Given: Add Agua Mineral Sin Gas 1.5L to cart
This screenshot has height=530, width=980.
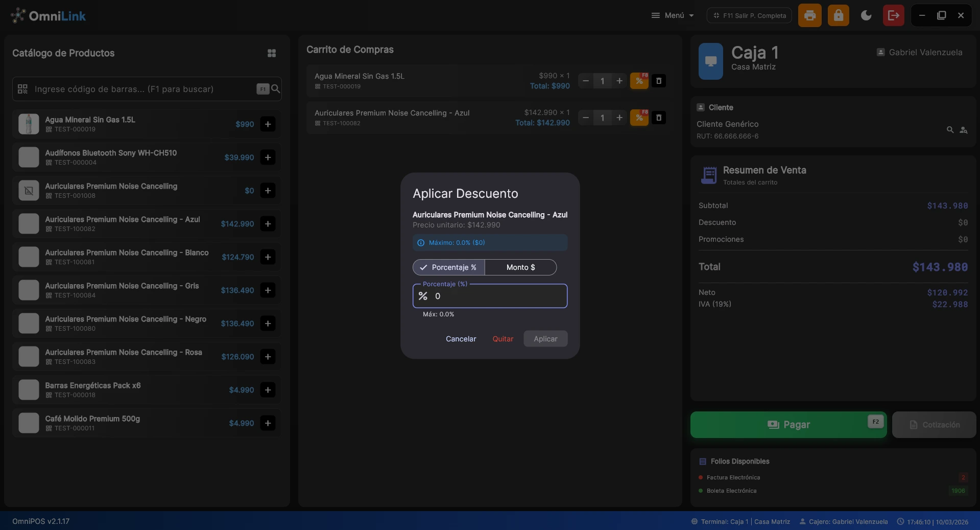Looking at the screenshot, I should point(268,124).
